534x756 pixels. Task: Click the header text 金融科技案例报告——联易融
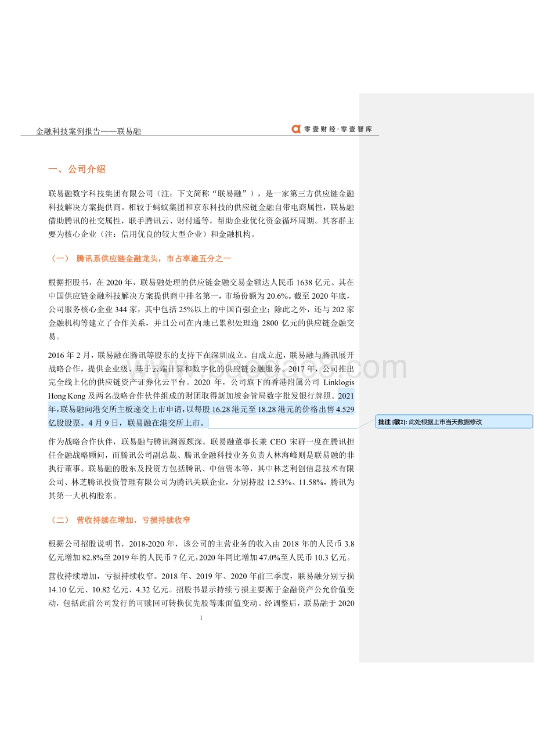pyautogui.click(x=88, y=132)
